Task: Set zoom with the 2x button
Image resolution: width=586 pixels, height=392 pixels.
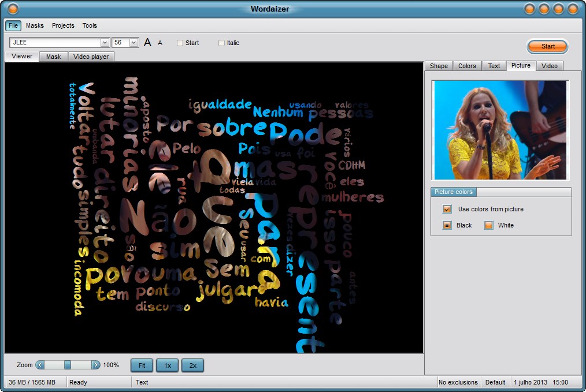Action: [193, 365]
